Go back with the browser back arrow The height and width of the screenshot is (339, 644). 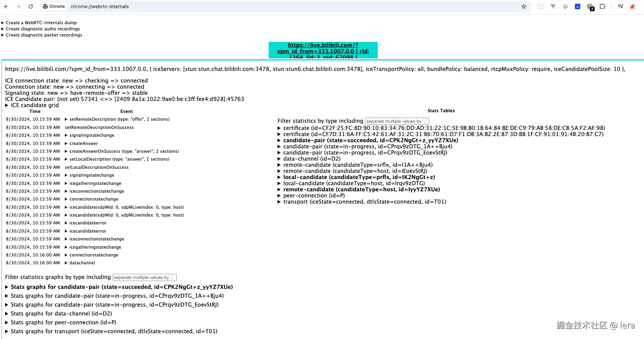point(6,6)
